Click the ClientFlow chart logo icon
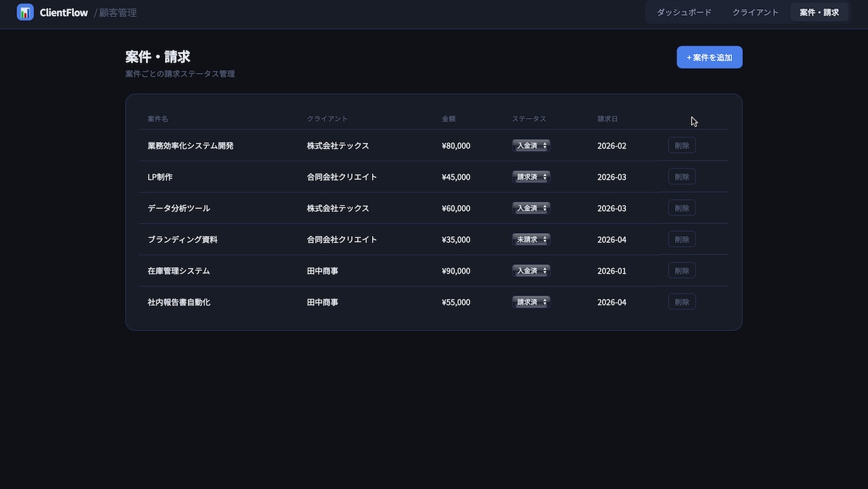Viewport: 868px width, 489px height. 26,12
